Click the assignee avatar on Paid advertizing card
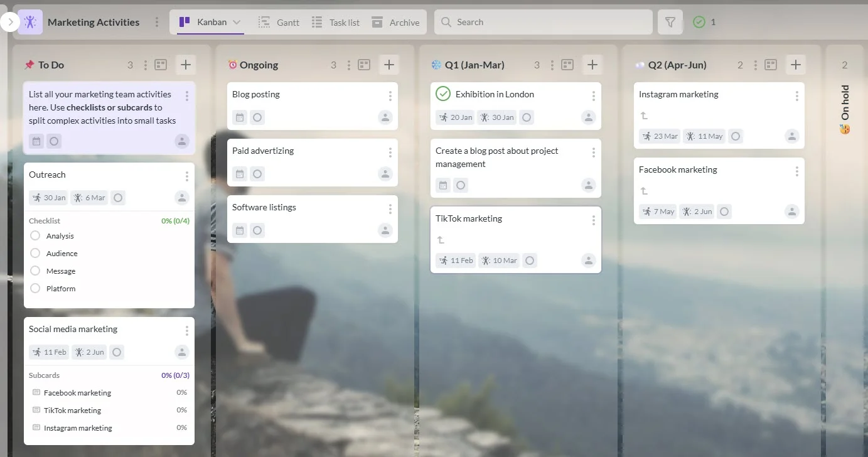Viewport: 868px width, 457px height. [385, 174]
